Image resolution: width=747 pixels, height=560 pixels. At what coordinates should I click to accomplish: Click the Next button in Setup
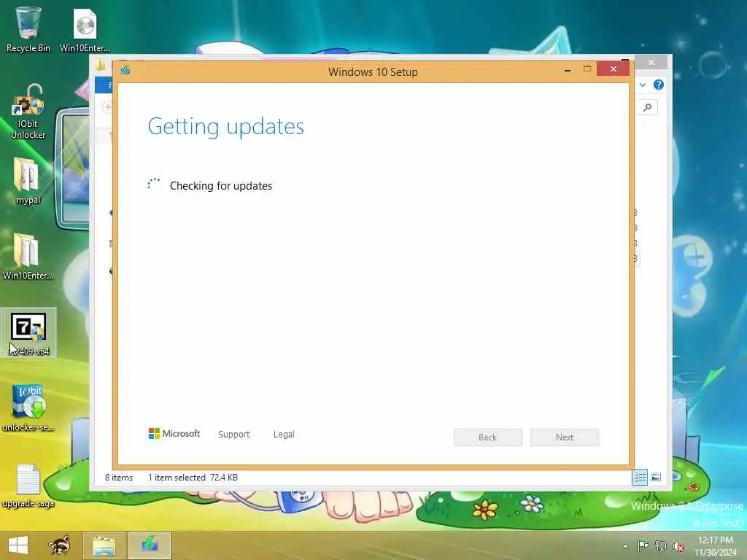coord(565,437)
